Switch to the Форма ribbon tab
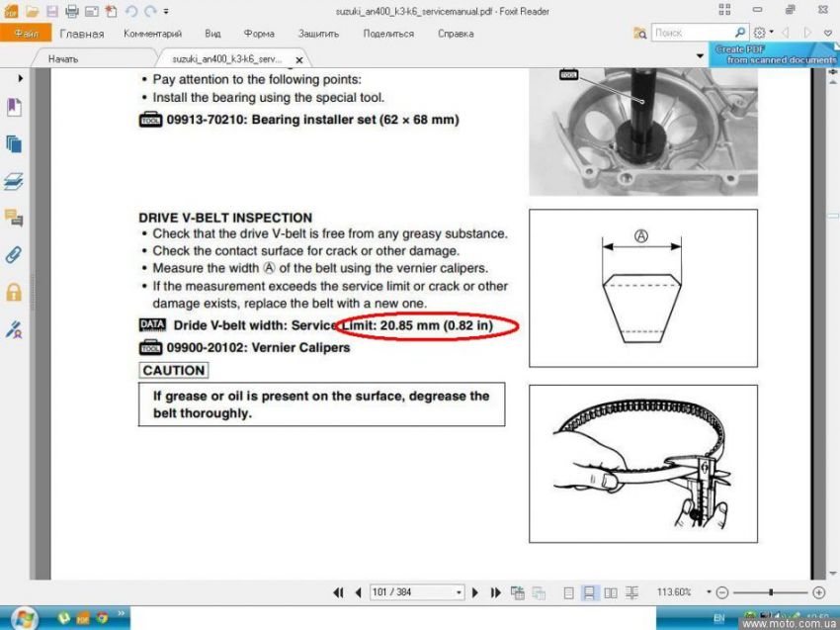840x630 pixels. pyautogui.click(x=259, y=34)
